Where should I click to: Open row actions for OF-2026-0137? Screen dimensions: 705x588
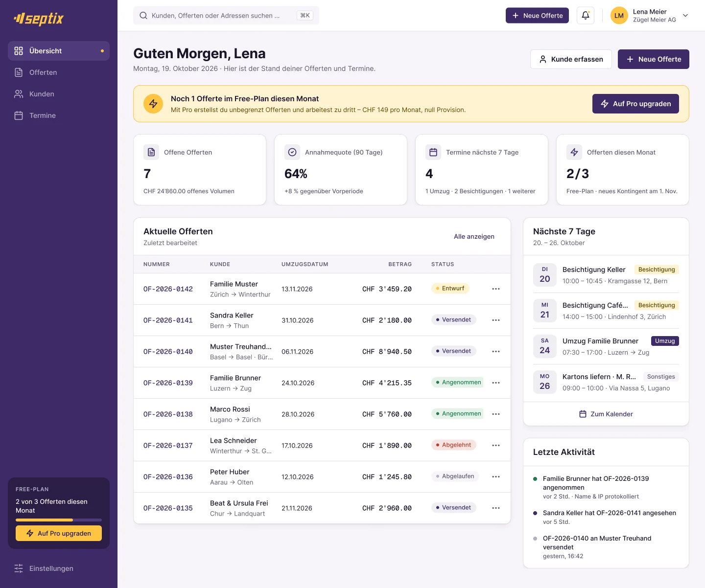coord(496,445)
